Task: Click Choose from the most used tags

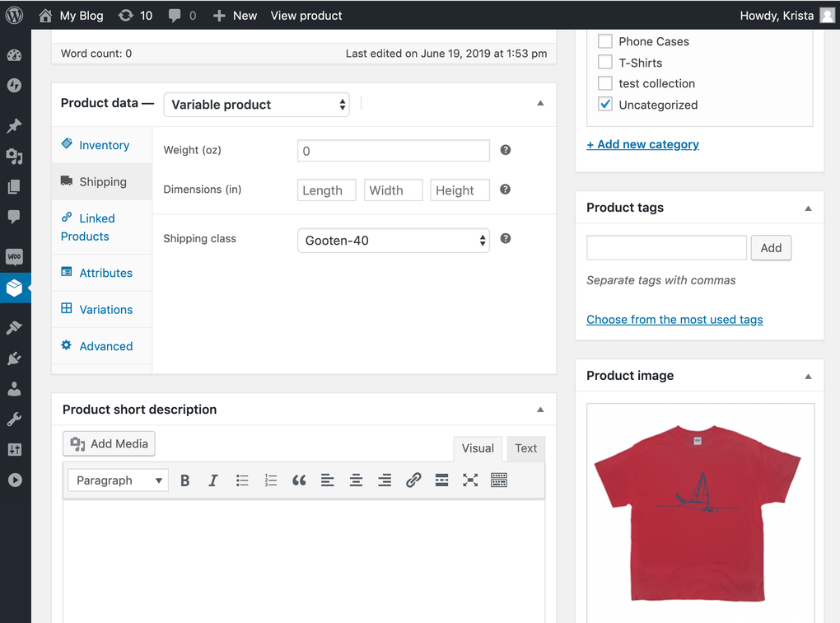Action: (x=674, y=320)
